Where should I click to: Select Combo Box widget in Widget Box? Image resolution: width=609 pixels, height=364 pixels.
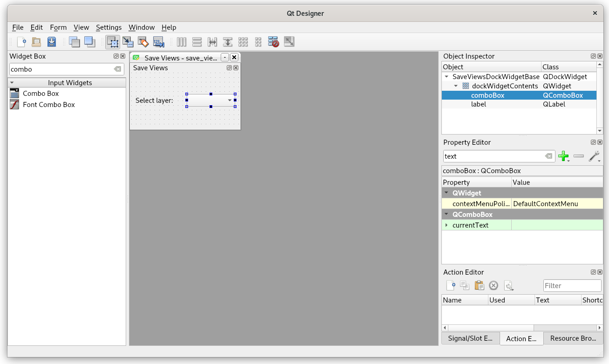(41, 93)
